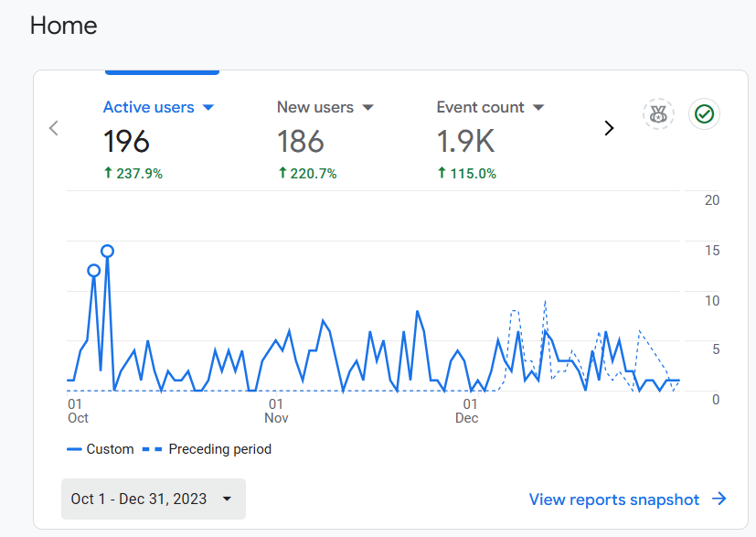Open the Event count dropdown arrow
The width and height of the screenshot is (756, 537).
pyautogui.click(x=538, y=108)
